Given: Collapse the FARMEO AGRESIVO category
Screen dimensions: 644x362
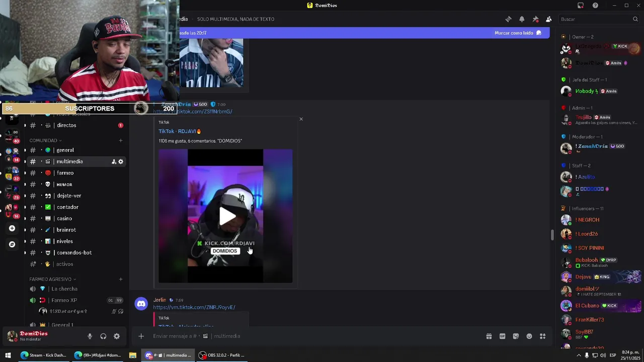Looking at the screenshot, I should point(52,279).
